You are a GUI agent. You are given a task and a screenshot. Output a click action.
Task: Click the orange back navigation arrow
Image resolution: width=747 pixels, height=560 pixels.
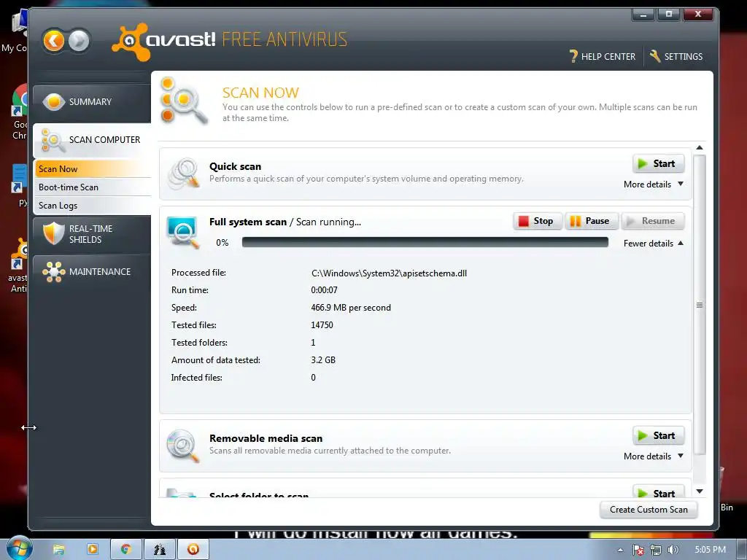tap(53, 41)
